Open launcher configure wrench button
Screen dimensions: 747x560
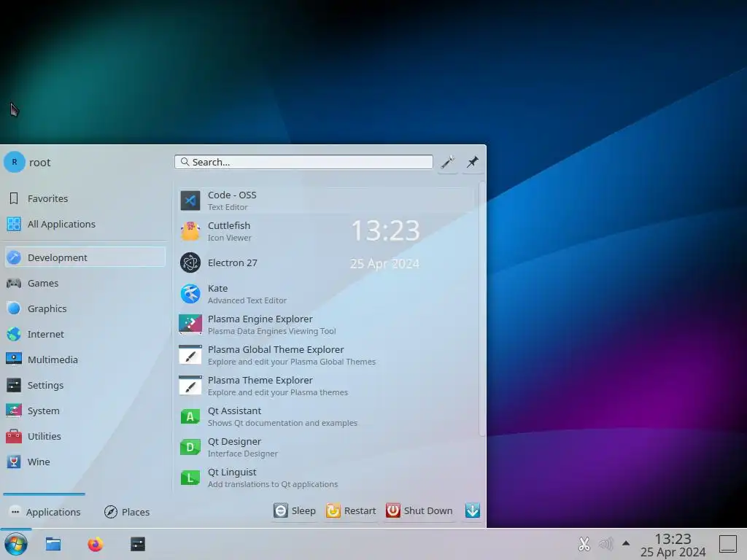[447, 163]
